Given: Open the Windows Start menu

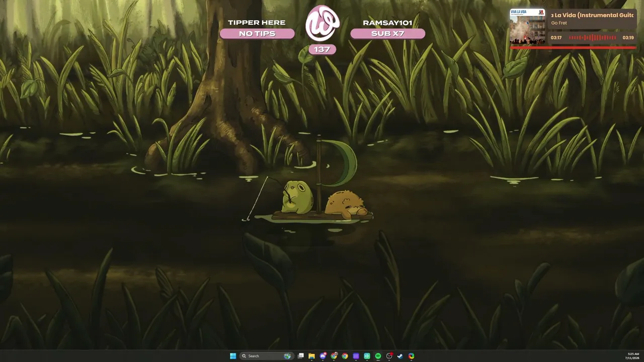Looking at the screenshot, I should [x=233, y=356].
